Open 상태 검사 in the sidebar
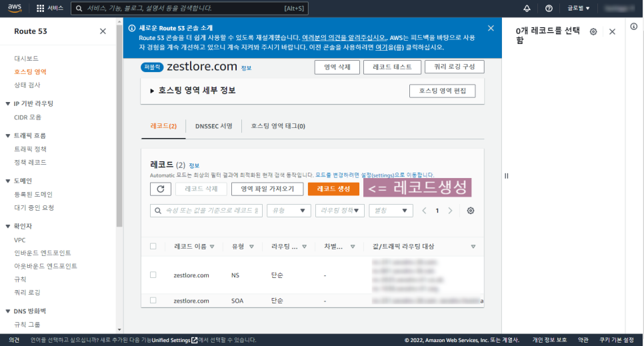This screenshot has height=346, width=644. [27, 85]
